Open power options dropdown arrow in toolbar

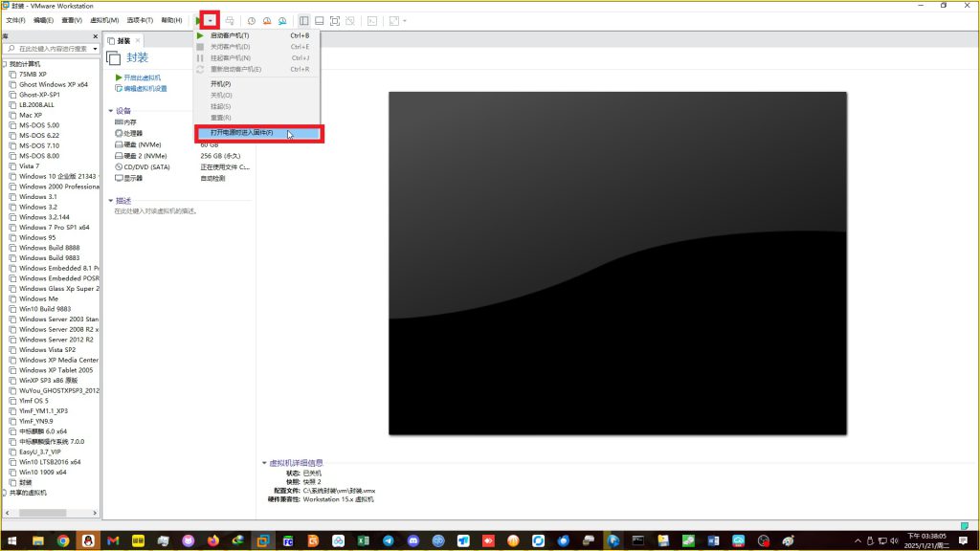point(210,20)
